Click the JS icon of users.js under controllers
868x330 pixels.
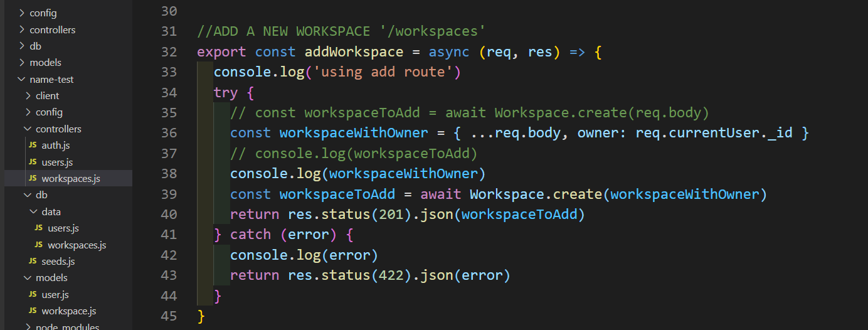tap(33, 162)
